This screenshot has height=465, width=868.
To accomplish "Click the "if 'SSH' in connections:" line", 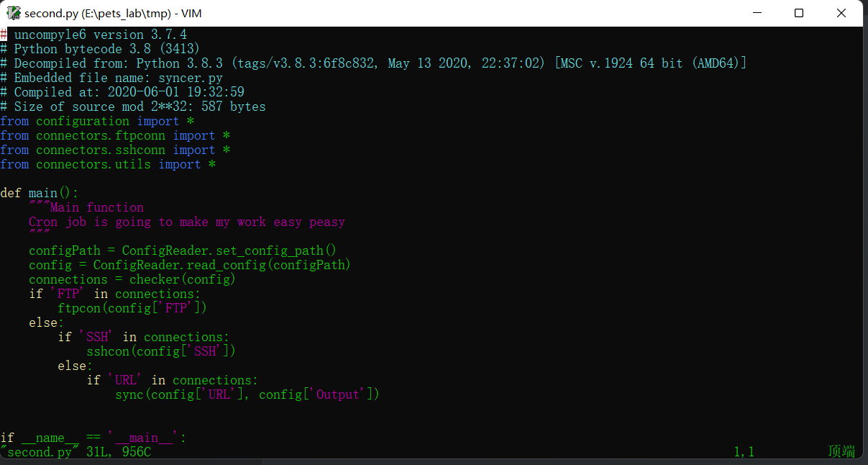I will coord(144,337).
